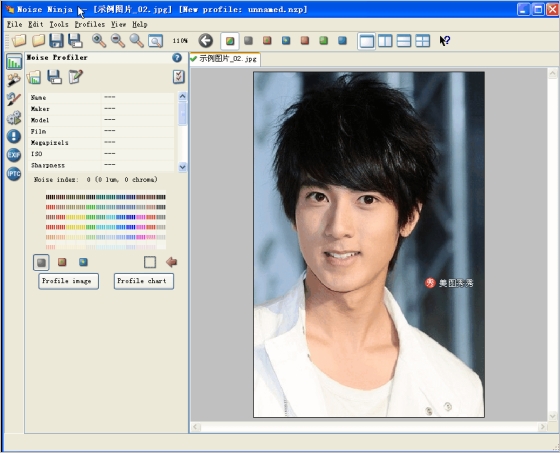
Task: Select the single-pane view layout toggle
Action: [x=366, y=41]
